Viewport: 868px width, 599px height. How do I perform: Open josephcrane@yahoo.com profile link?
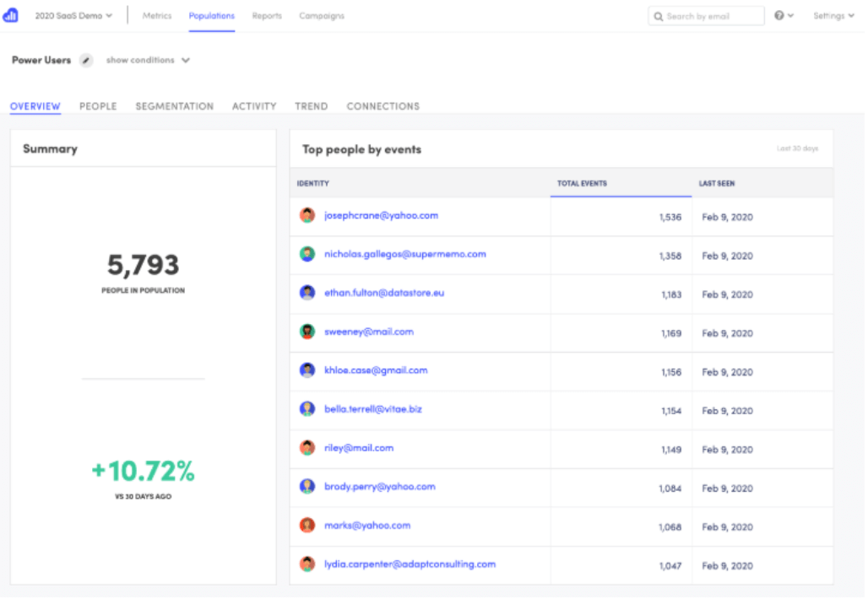(x=381, y=216)
